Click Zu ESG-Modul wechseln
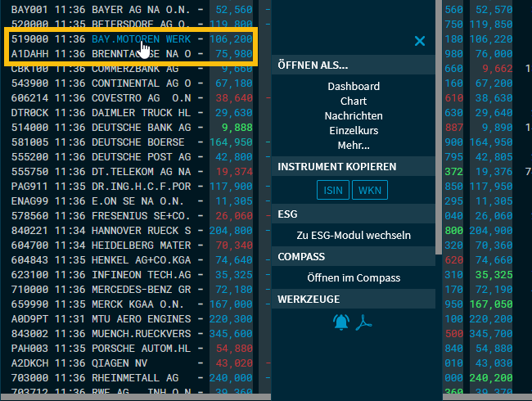 [x=354, y=236]
